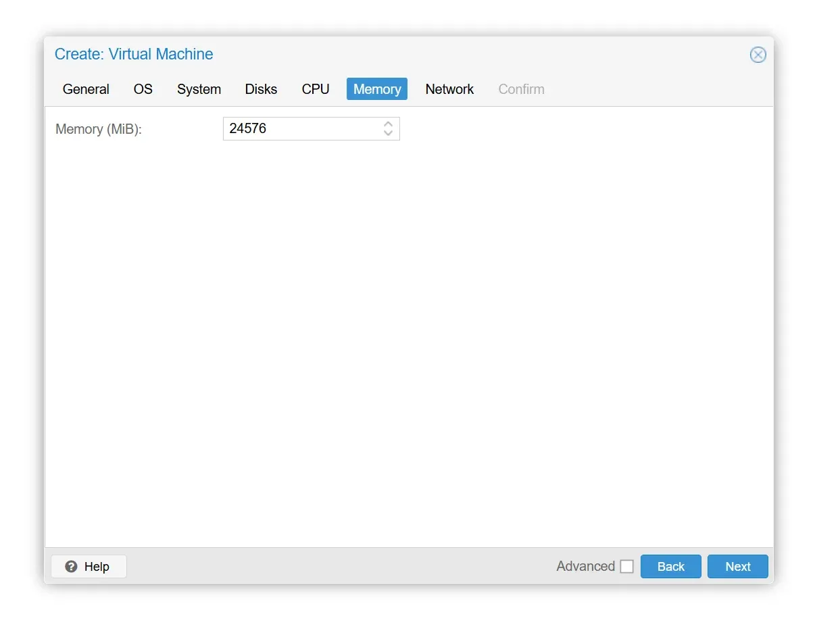Switch to the Network tab
The height and width of the screenshot is (633, 840).
point(449,89)
